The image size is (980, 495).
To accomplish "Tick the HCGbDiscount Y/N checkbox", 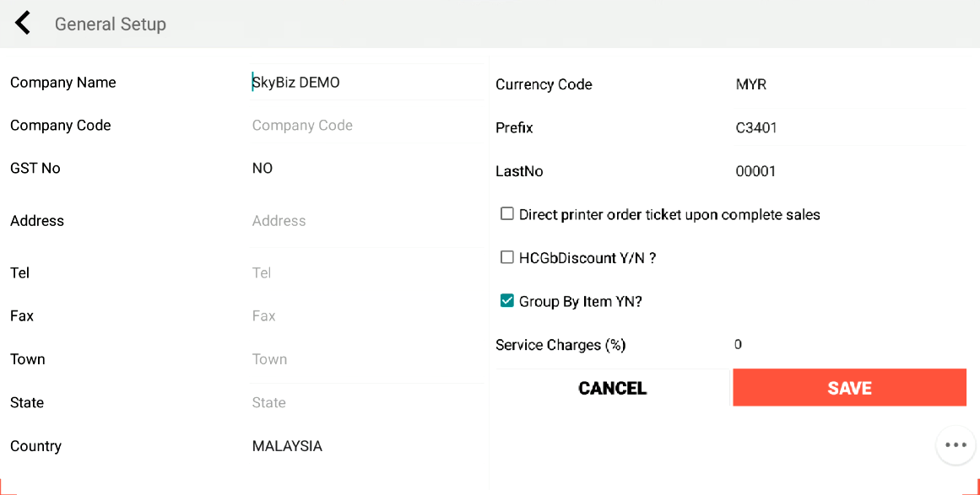I will click(507, 257).
